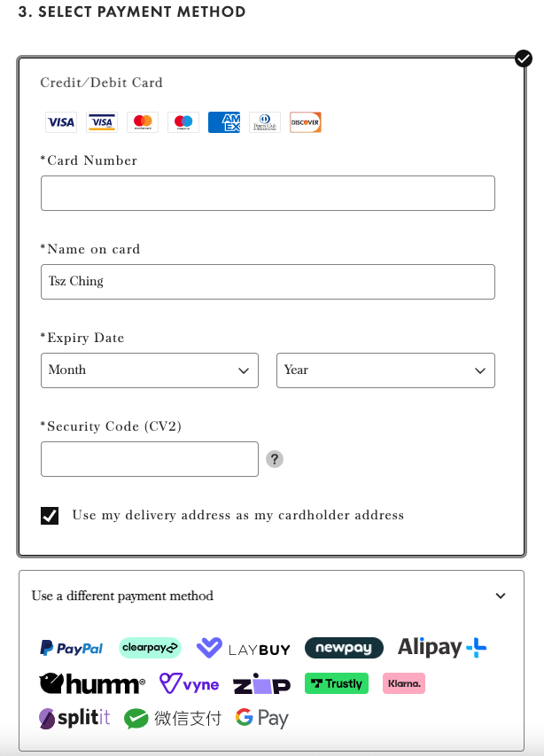Open the expiry Month dropdown
544x756 pixels.
point(150,370)
